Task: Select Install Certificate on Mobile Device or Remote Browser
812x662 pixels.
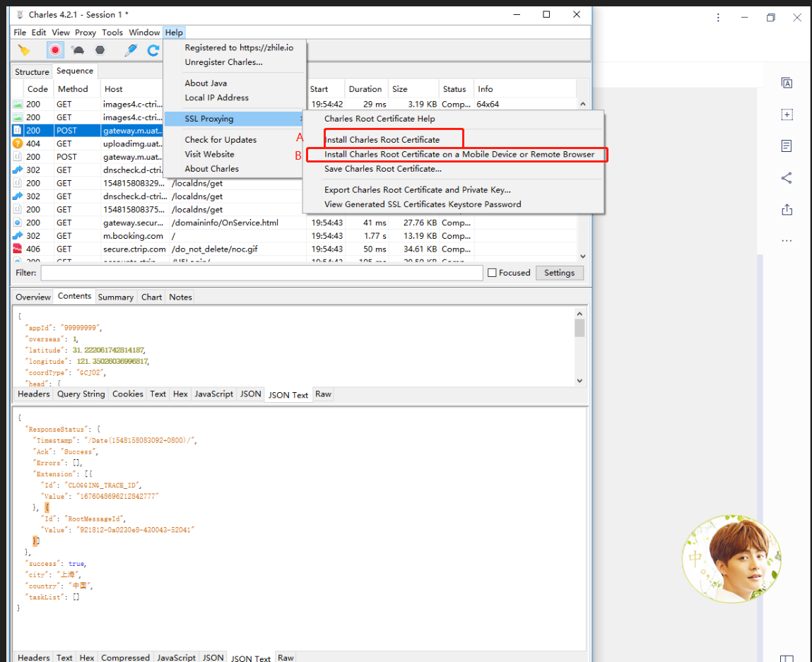Action: point(459,154)
